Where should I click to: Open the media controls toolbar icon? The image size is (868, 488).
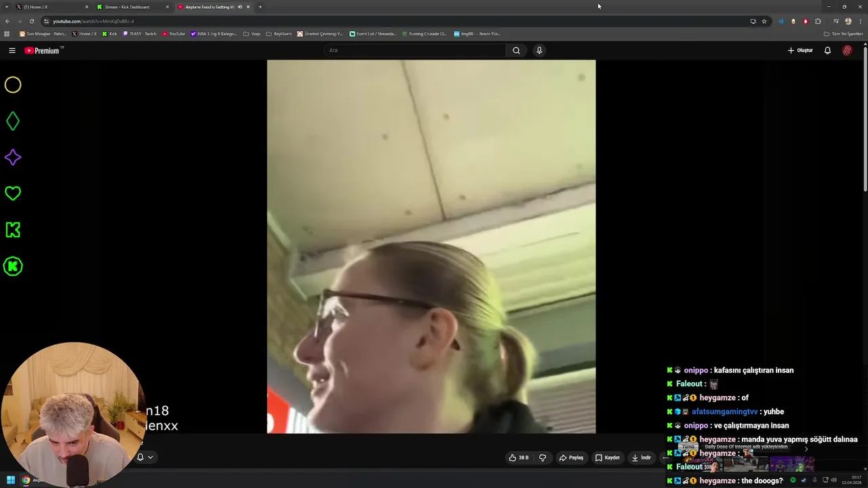(836, 21)
